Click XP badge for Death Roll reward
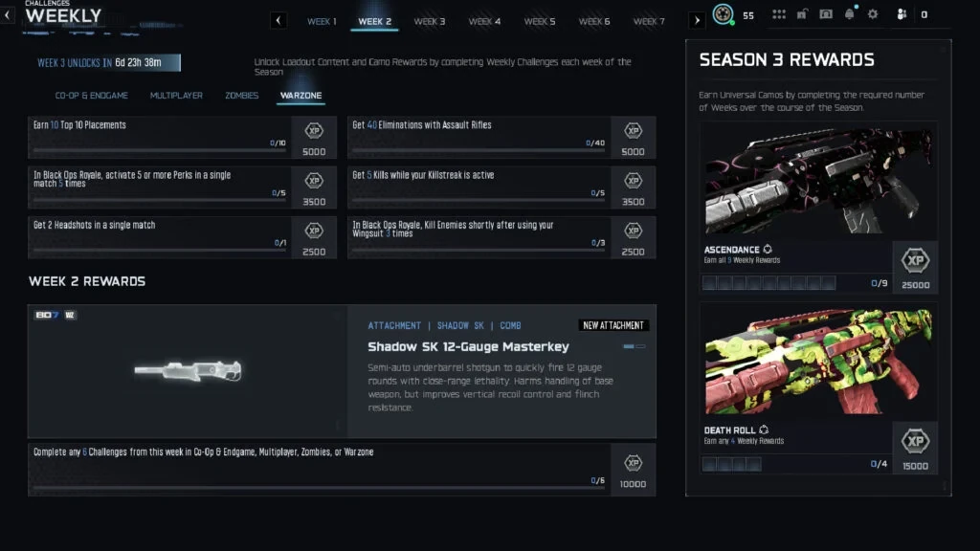This screenshot has height=551, width=980. coord(914,447)
